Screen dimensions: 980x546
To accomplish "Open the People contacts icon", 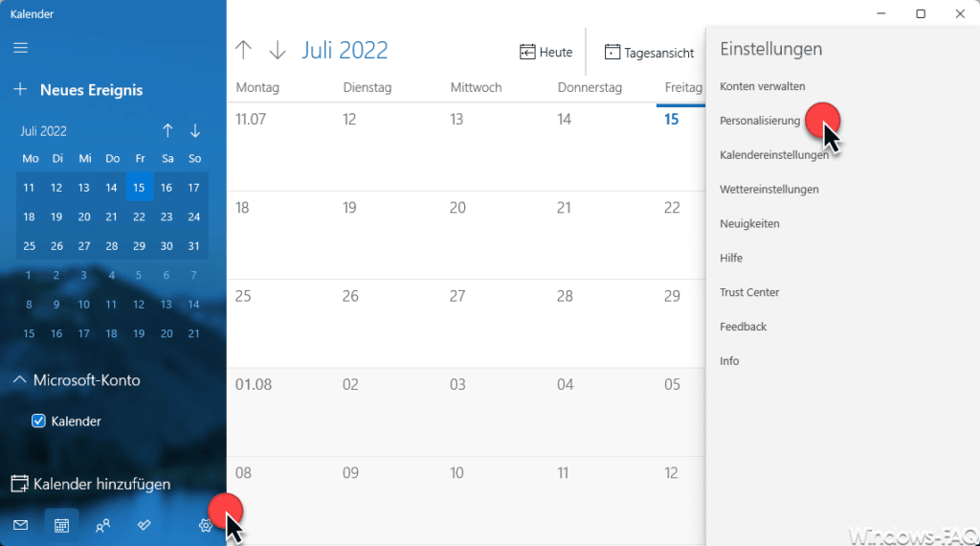I will 102,525.
